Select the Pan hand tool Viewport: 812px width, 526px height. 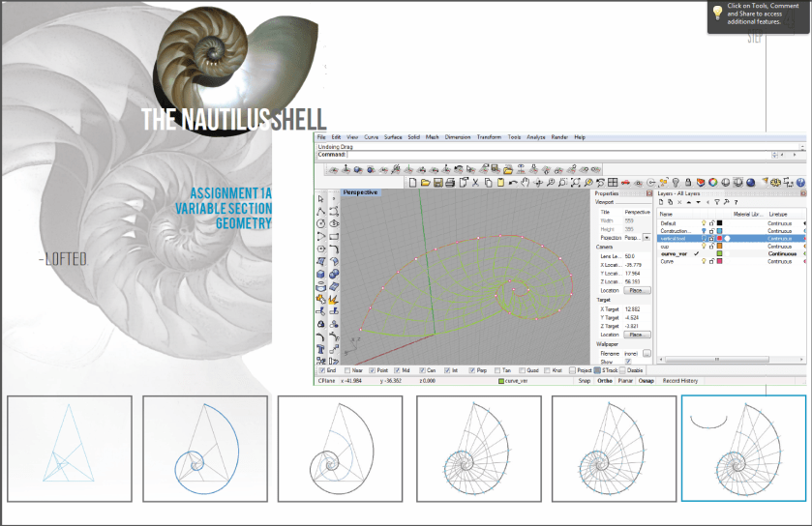pyautogui.click(x=525, y=182)
